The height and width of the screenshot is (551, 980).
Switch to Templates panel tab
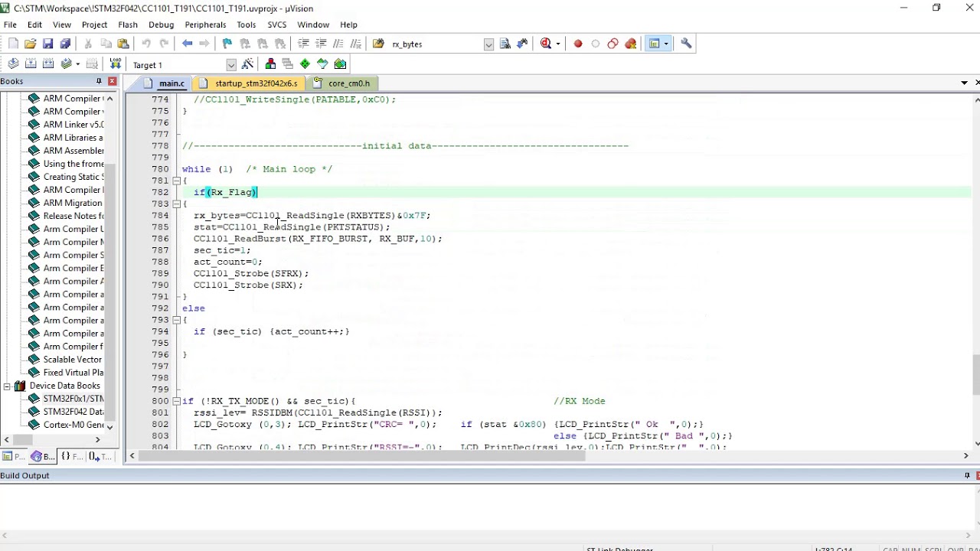coord(99,456)
